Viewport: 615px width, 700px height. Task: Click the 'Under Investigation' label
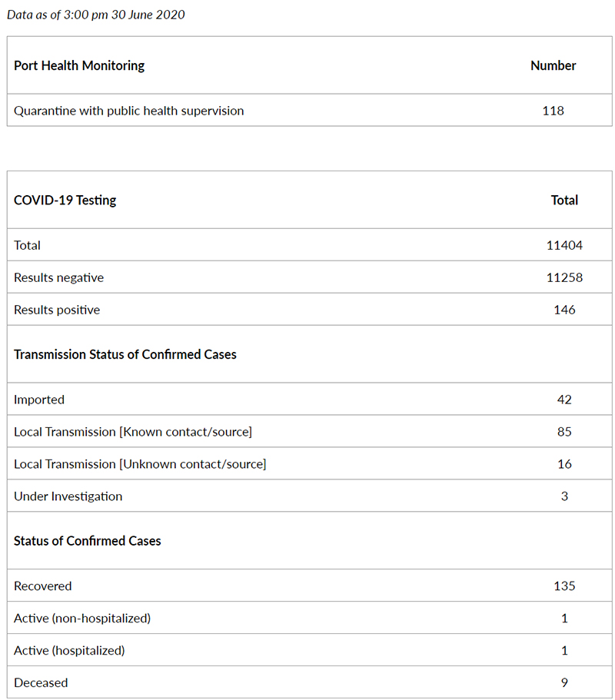pyautogui.click(x=68, y=496)
